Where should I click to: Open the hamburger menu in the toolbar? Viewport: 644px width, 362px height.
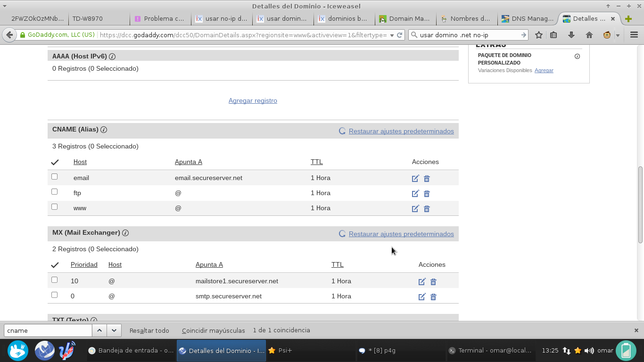634,35
